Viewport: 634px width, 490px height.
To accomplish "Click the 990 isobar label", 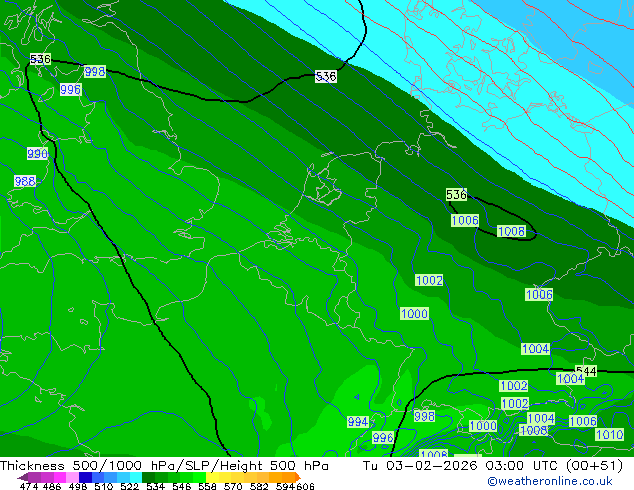I will (x=37, y=154).
